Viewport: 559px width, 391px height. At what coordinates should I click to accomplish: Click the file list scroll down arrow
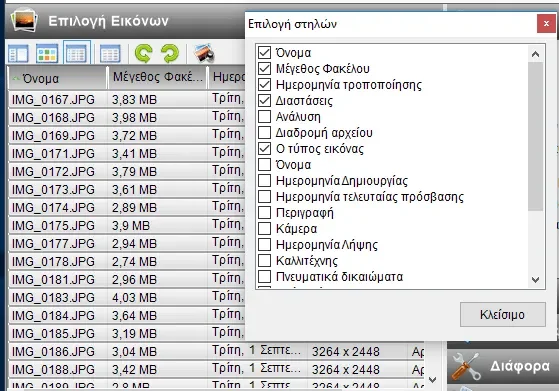[432, 380]
